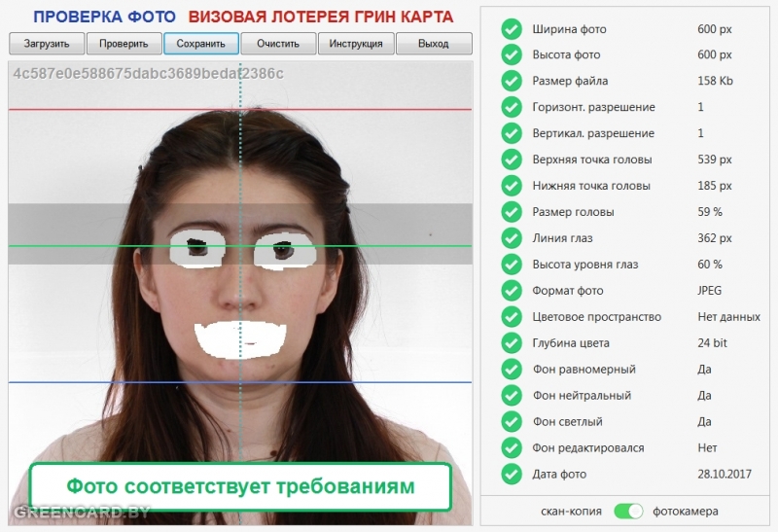Click the Цветовое пространство label
The height and width of the screenshot is (532, 778).
tap(596, 317)
